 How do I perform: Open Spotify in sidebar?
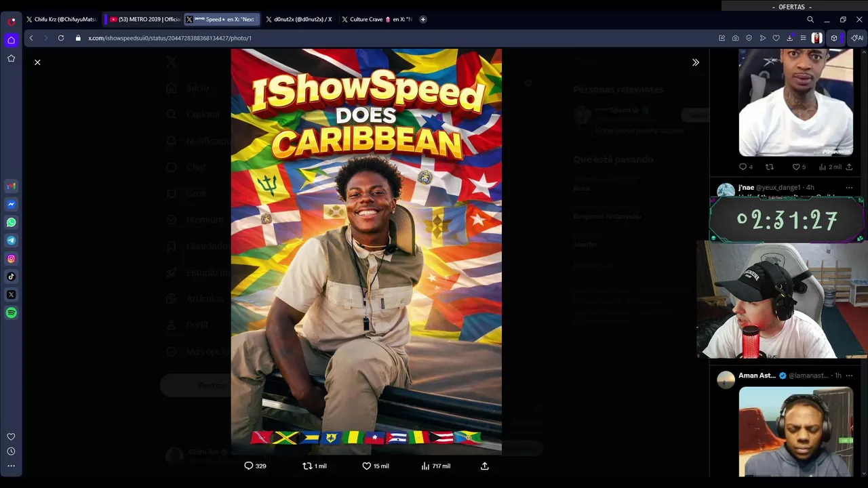click(x=11, y=313)
